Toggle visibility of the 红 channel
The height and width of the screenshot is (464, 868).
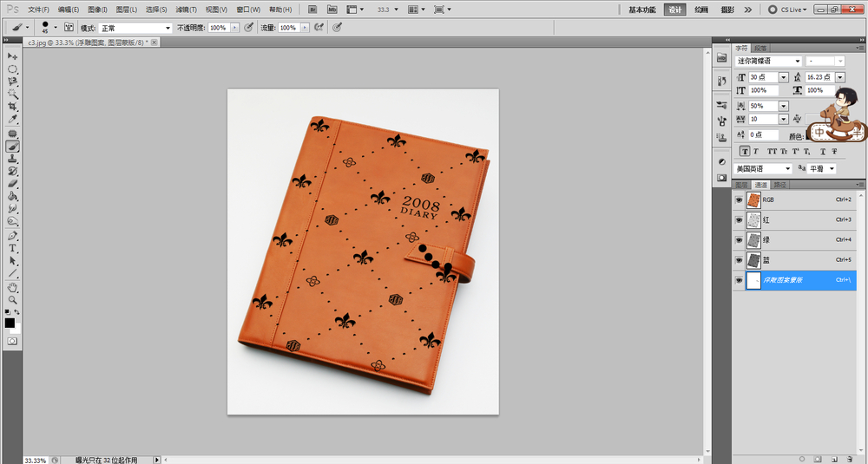click(740, 219)
